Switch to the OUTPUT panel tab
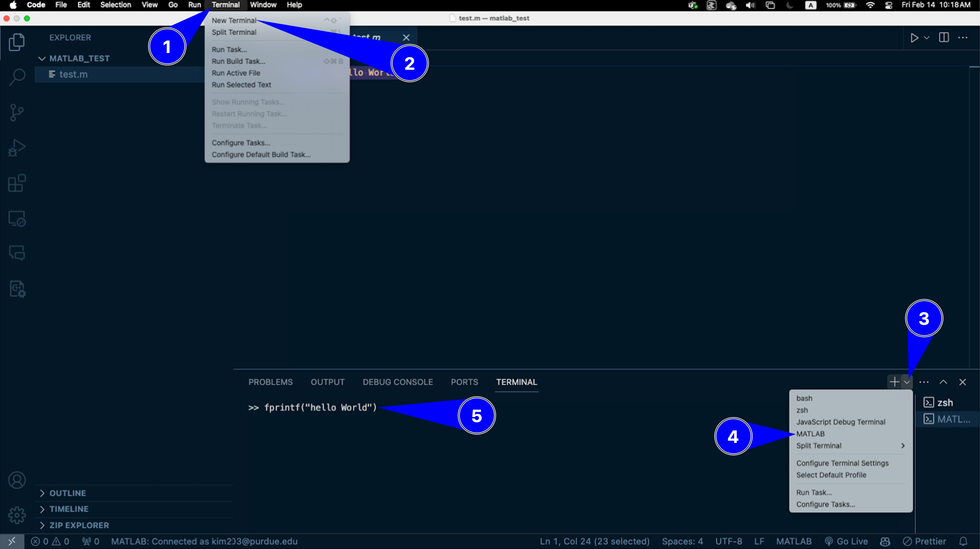980x549 pixels. 327,382
